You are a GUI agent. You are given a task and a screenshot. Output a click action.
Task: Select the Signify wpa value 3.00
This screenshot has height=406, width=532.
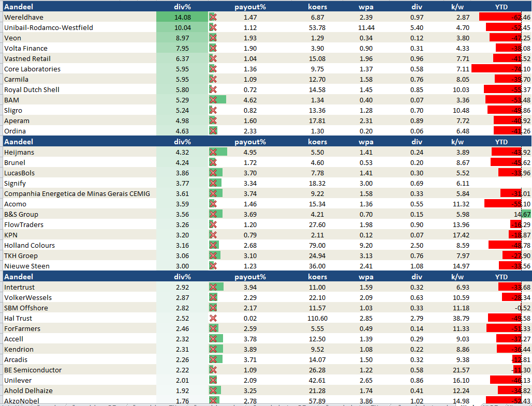coord(366,184)
